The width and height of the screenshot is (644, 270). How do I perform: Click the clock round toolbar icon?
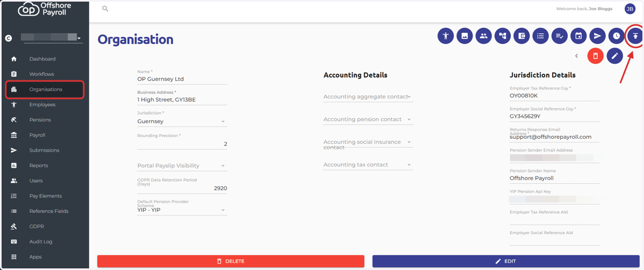tap(617, 36)
